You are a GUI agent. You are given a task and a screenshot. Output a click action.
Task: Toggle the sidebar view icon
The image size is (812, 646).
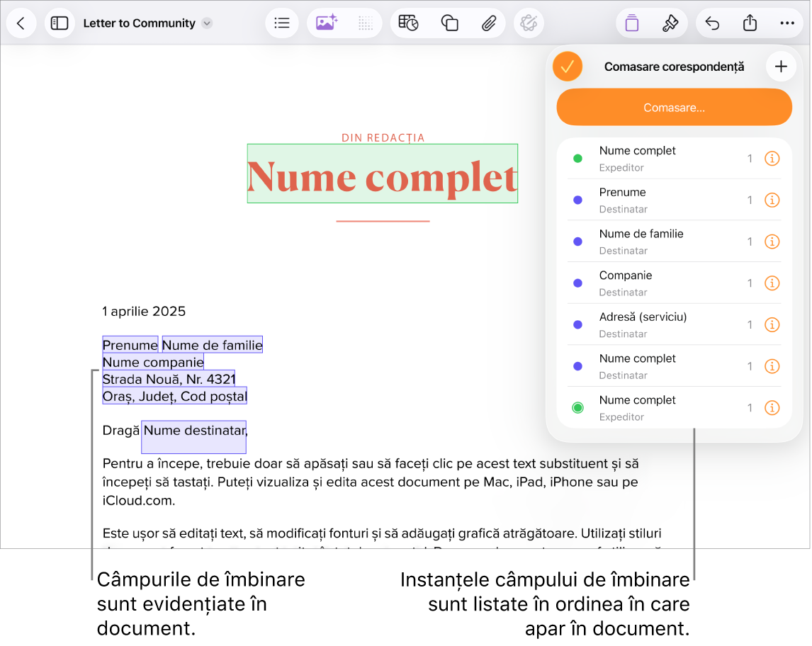[60, 23]
